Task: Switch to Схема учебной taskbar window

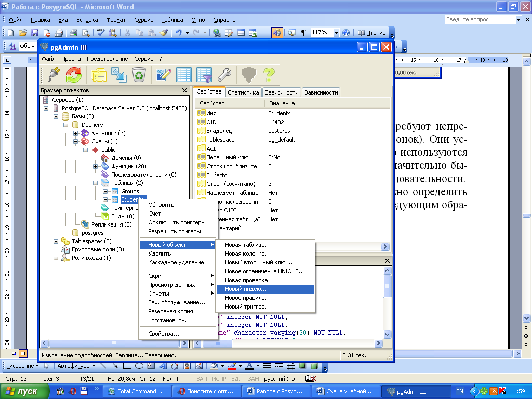Action: tap(345, 391)
